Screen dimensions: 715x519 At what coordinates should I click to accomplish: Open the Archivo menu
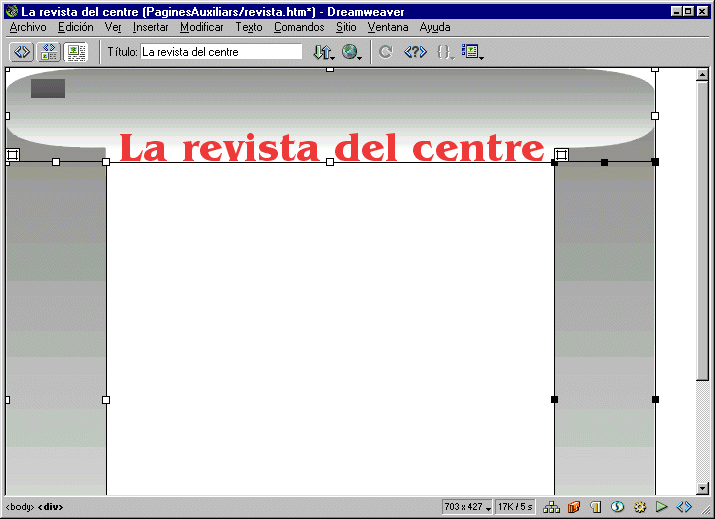tap(28, 27)
